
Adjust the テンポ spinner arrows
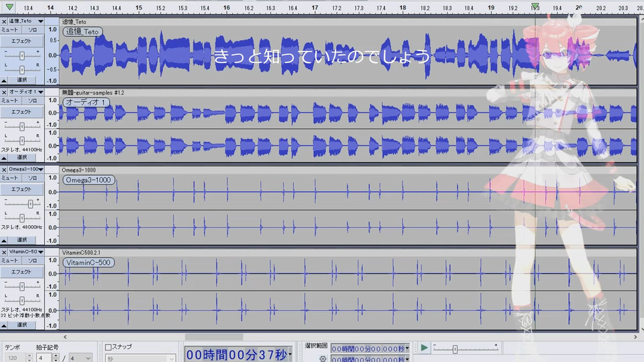(x=29, y=358)
